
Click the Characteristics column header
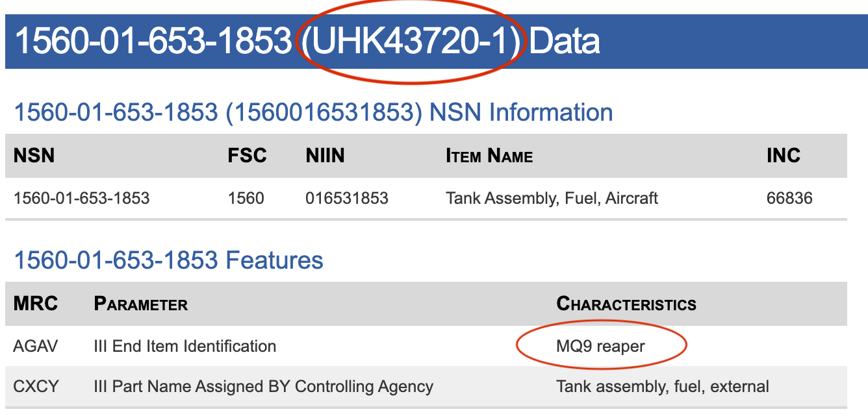pos(626,304)
